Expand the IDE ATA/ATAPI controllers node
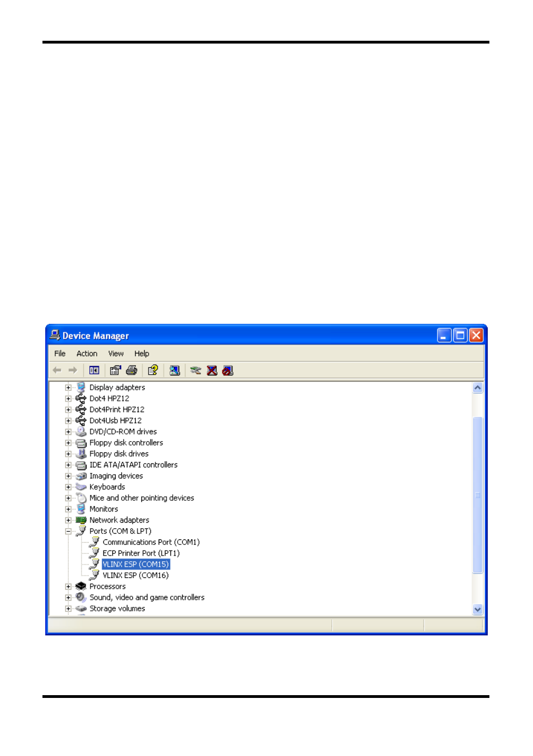The height and width of the screenshot is (756, 533). click(x=68, y=465)
